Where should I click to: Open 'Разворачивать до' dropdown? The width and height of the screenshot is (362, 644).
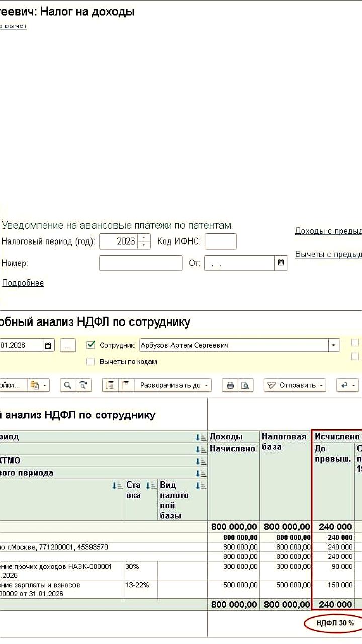(x=173, y=385)
